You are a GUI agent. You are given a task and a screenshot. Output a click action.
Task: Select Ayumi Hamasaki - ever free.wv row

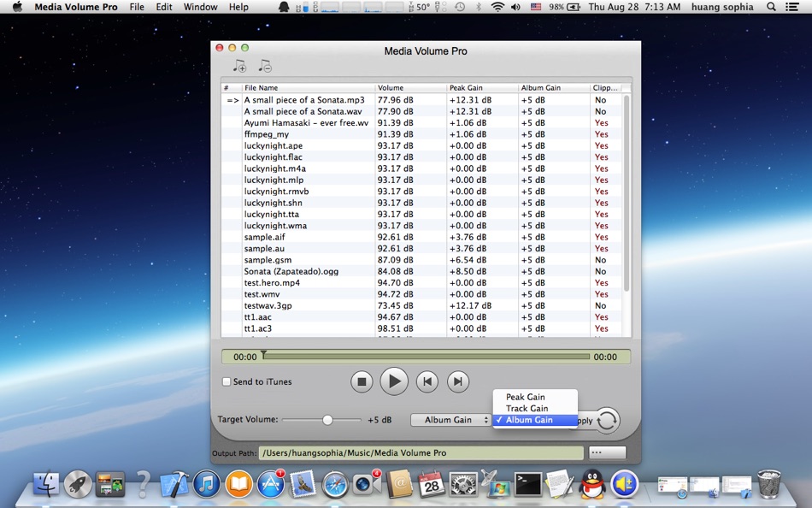(422, 123)
